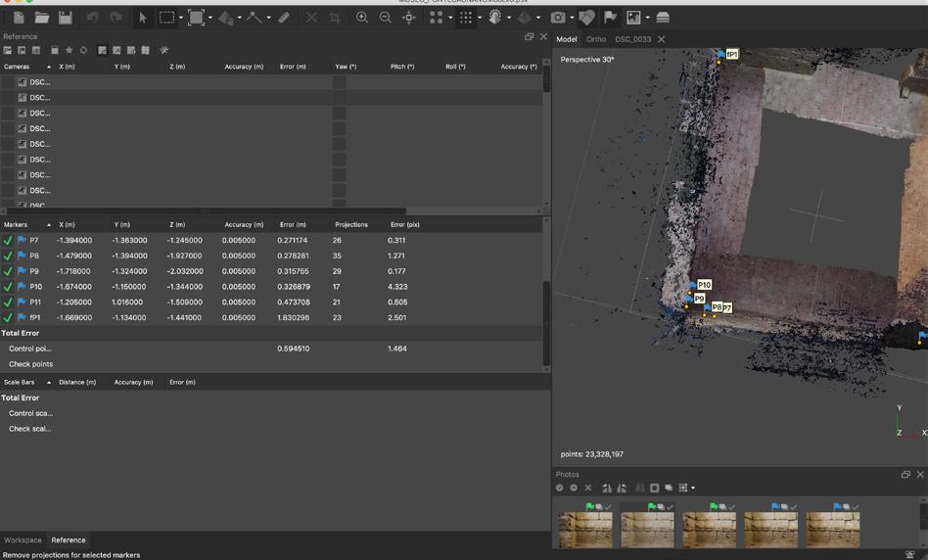Uncheck marker P10
The height and width of the screenshot is (560, 928).
click(8, 287)
